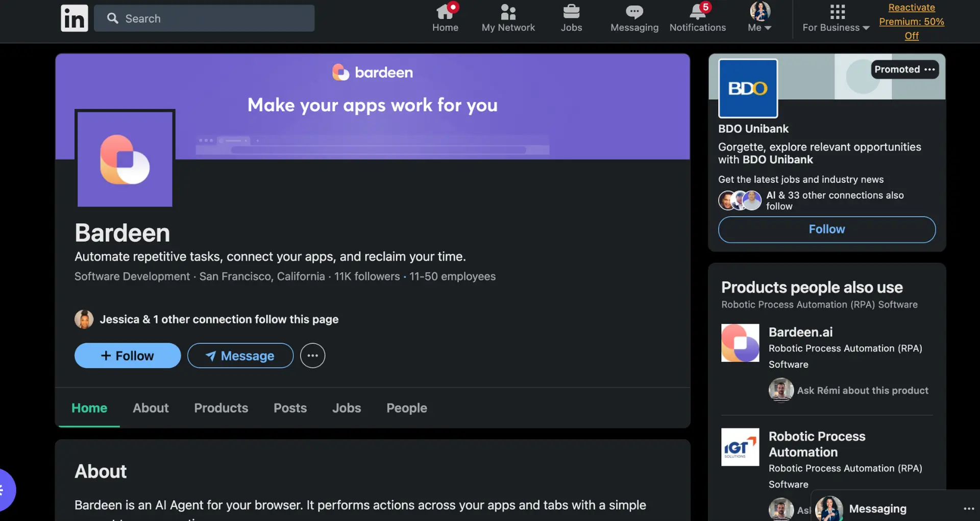Click San Francisco, California location text
The height and width of the screenshot is (521, 980).
click(x=262, y=276)
